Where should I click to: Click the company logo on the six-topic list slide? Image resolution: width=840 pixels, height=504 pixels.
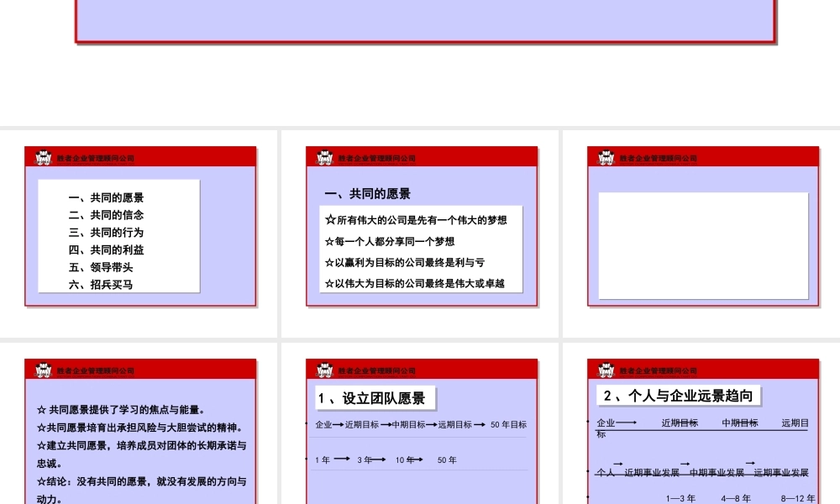coord(44,157)
